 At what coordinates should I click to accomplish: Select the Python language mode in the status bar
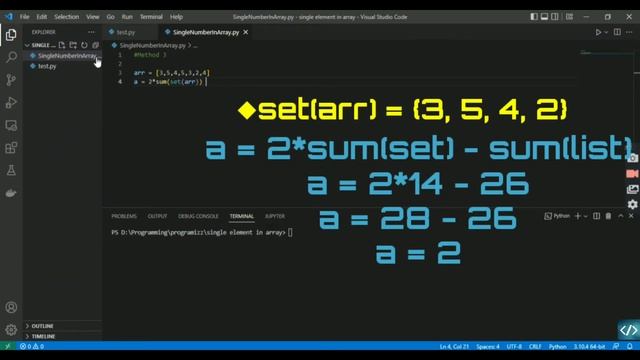(558, 346)
